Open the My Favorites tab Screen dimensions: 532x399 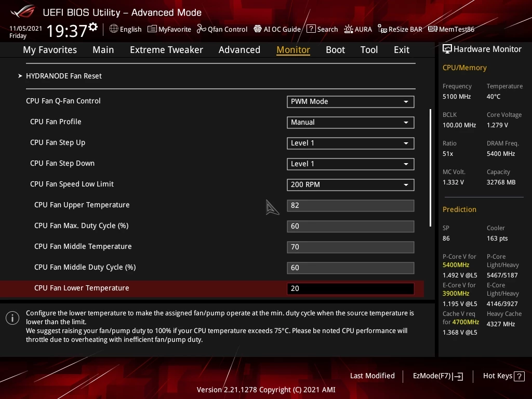coord(50,50)
